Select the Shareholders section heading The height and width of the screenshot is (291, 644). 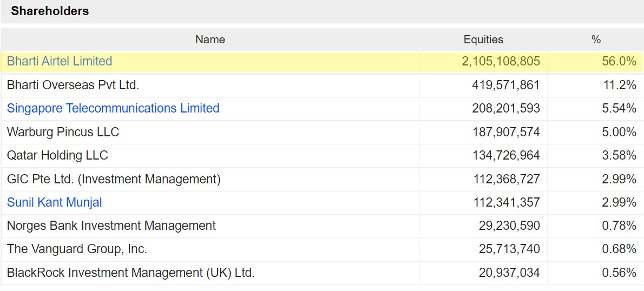pyautogui.click(x=50, y=11)
